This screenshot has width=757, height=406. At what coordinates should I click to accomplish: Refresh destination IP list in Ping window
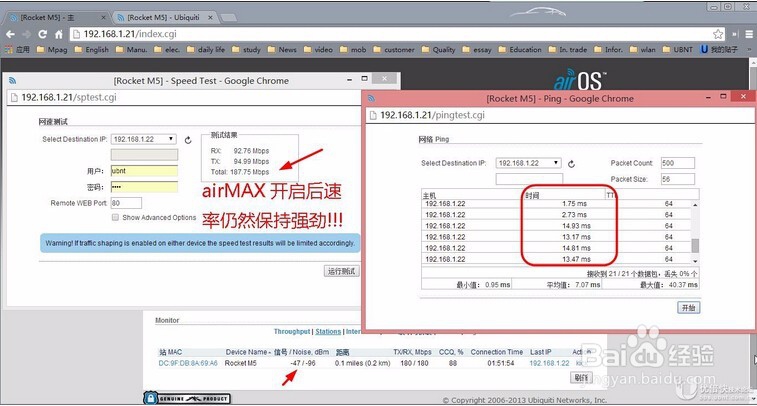[571, 164]
